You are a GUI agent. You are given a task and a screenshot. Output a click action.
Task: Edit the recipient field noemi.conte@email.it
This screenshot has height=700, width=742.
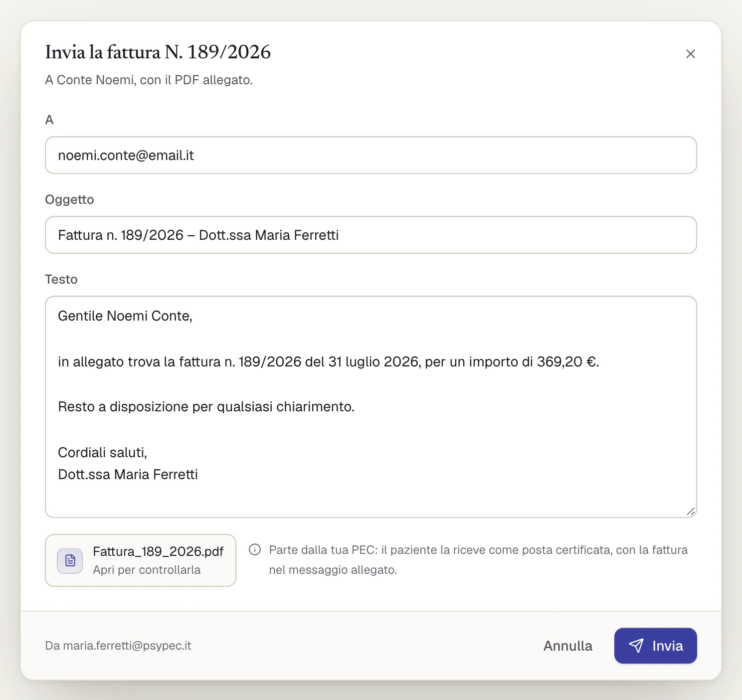coord(371,155)
